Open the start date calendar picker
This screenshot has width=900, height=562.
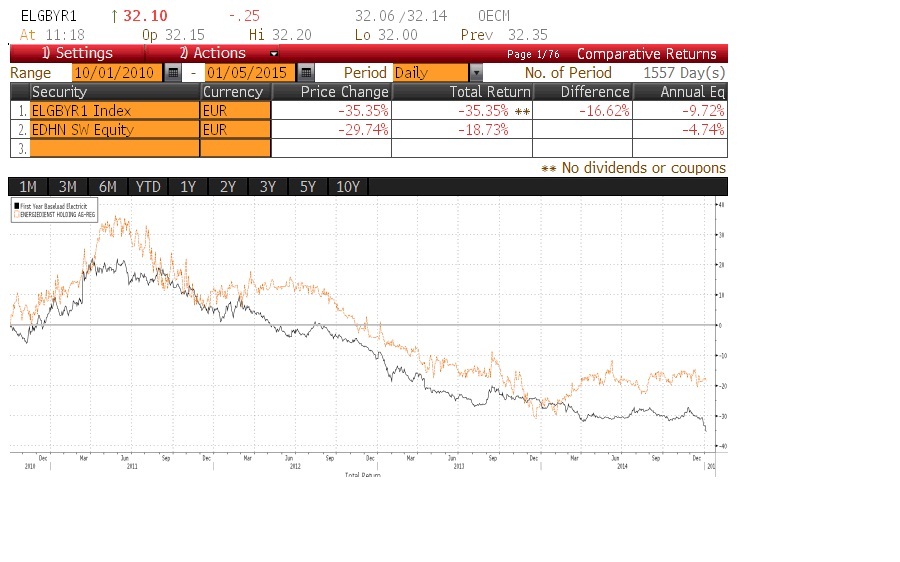(x=173, y=73)
